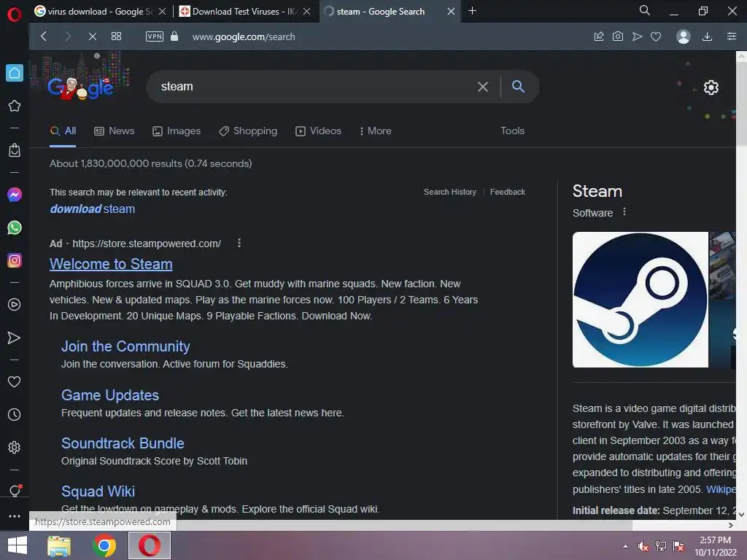
Task: Open knowledge panel three-dot options
Action: pyautogui.click(x=624, y=212)
